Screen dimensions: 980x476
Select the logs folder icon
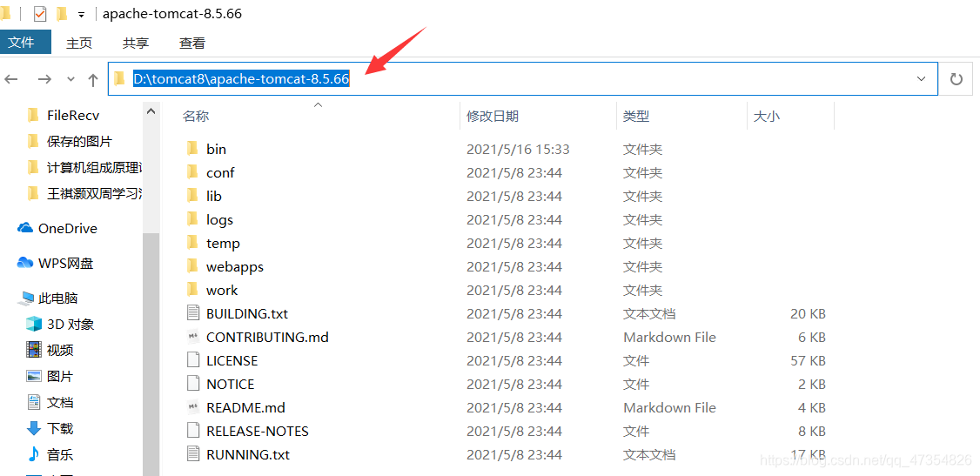[x=193, y=219]
